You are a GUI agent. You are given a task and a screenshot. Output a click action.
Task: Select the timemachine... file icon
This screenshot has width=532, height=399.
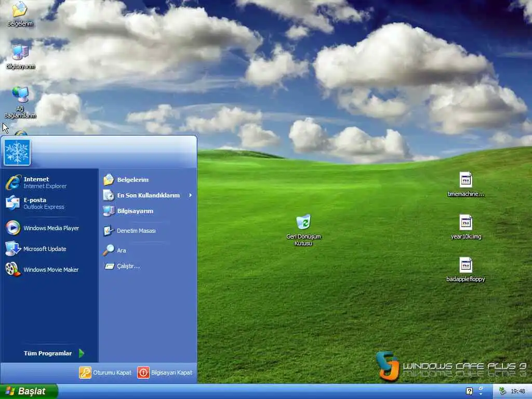[x=466, y=184]
